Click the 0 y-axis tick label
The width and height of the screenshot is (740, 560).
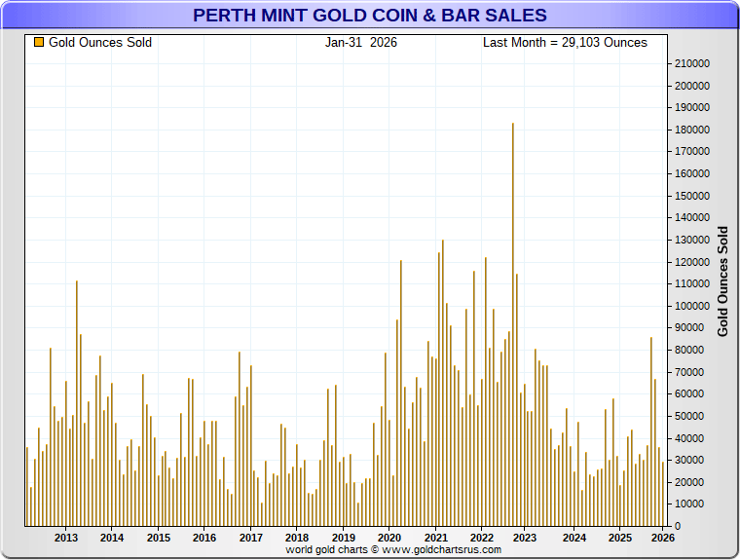[676, 526]
